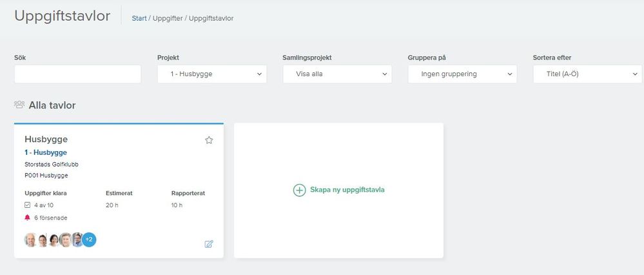Image resolution: width=644 pixels, height=275 pixels.
Task: Go to Start in the breadcrumb
Action: click(139, 19)
